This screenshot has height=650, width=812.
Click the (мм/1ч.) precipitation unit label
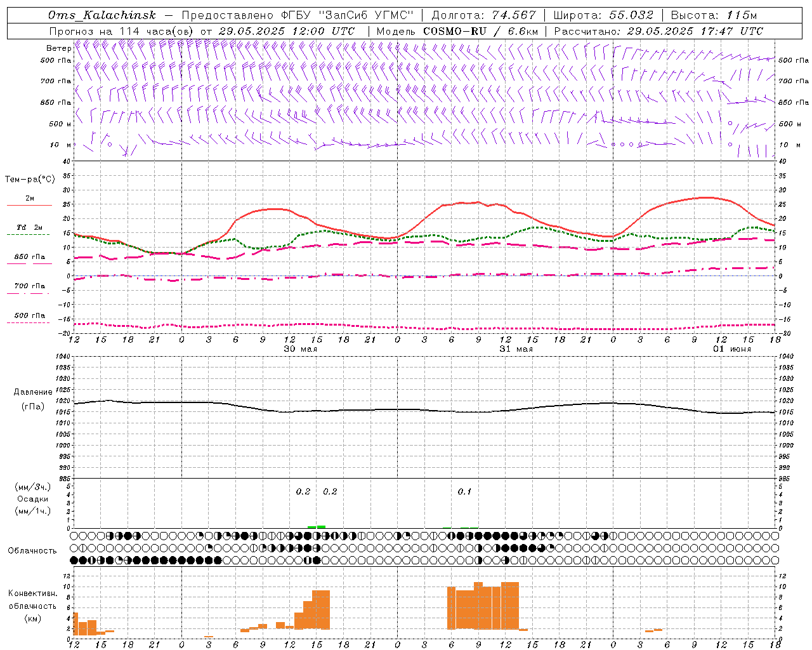point(33,511)
